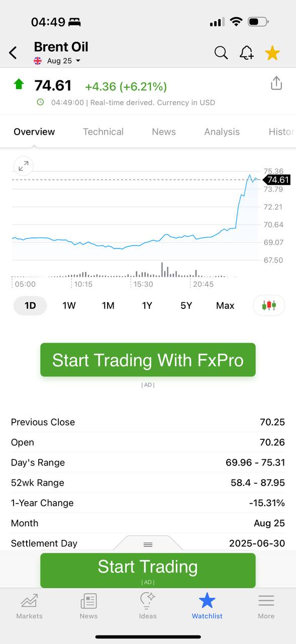Add alert via bell icon
Screen dimensions: 296x644
[247, 52]
